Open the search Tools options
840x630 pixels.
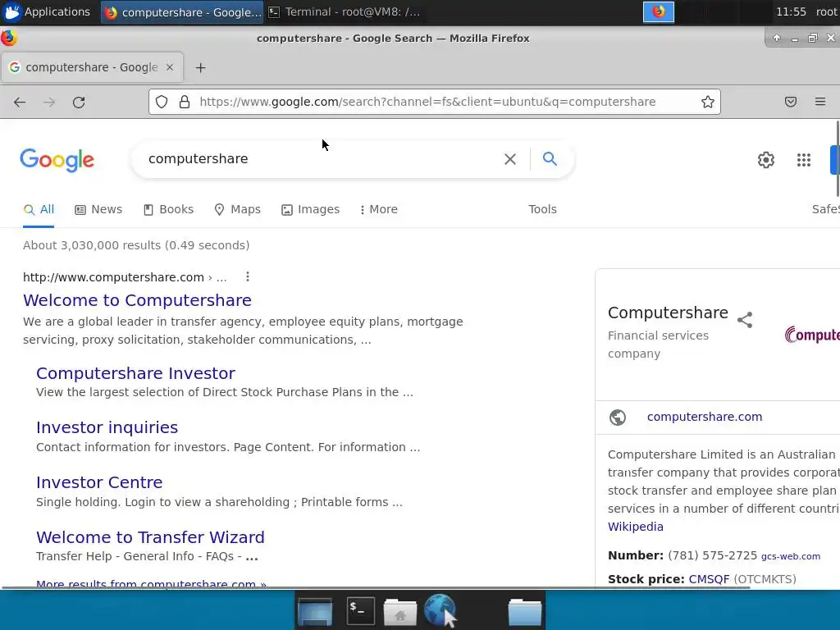pyautogui.click(x=543, y=209)
